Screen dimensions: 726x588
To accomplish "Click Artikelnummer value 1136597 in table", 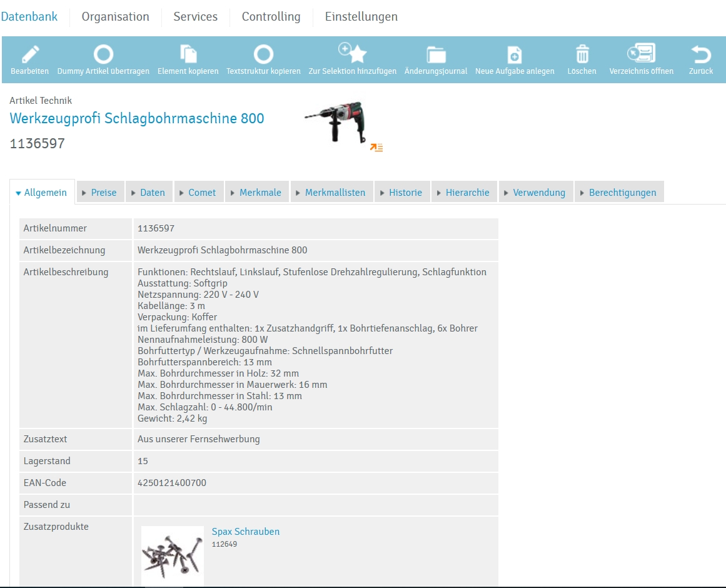I will [x=156, y=228].
